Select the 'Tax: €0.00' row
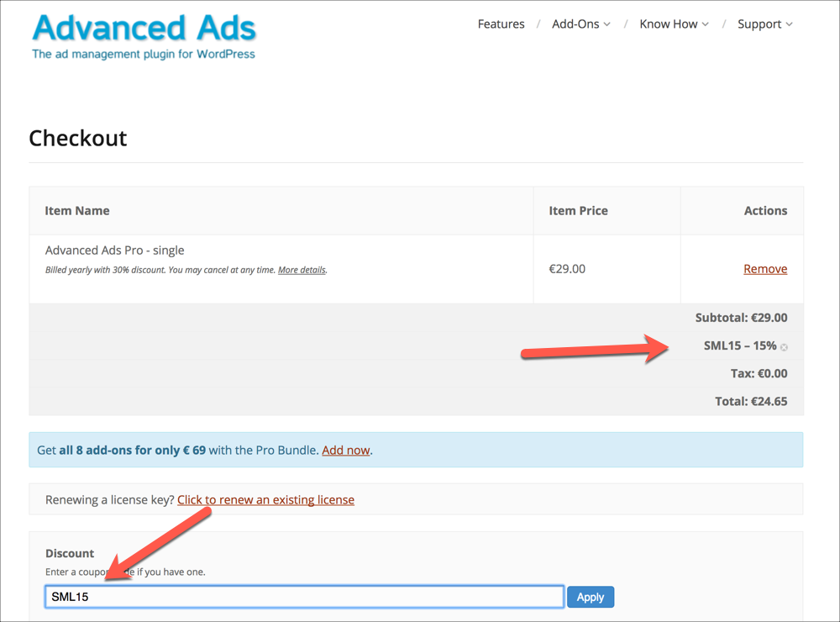 click(417, 374)
